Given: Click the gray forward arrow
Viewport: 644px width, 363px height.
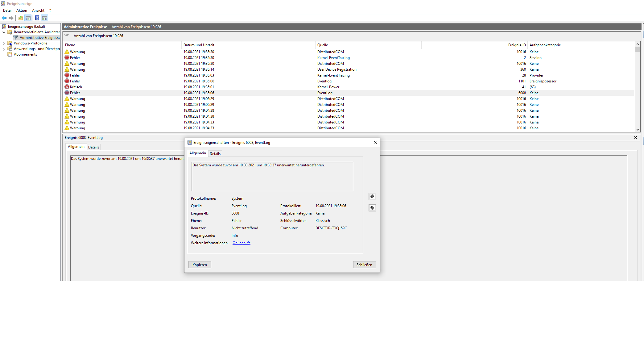Looking at the screenshot, I should 11,18.
